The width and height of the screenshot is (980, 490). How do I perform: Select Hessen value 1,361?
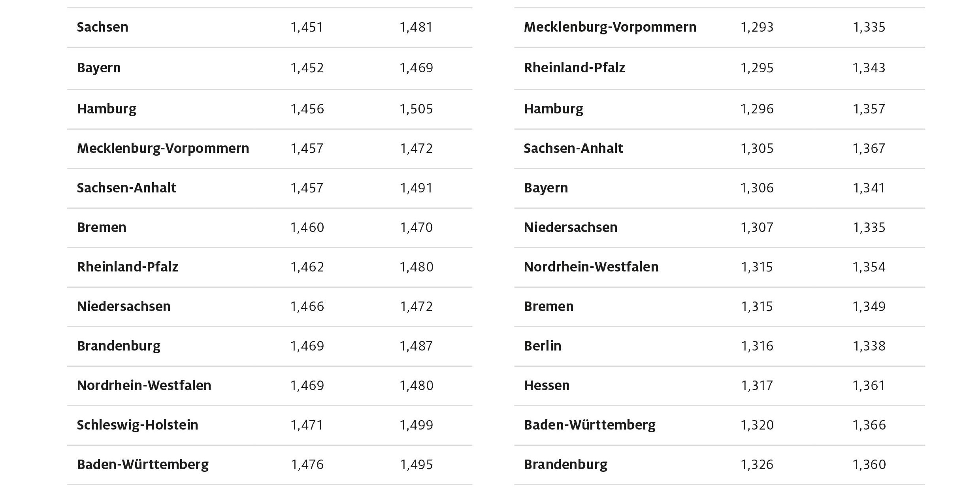869,385
